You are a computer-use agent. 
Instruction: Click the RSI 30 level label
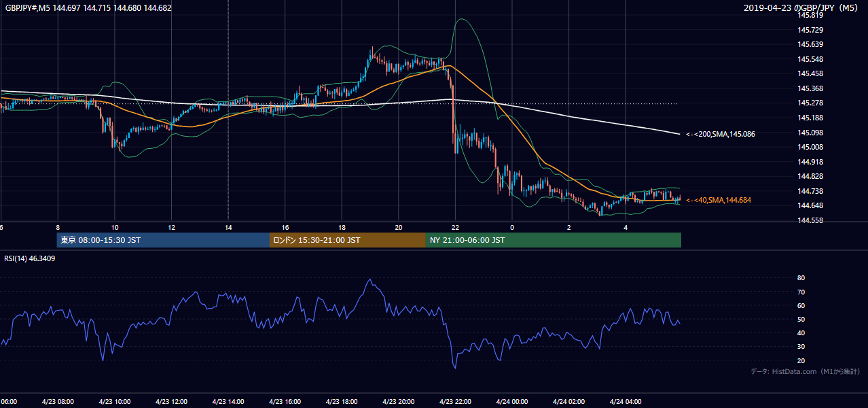pos(801,347)
